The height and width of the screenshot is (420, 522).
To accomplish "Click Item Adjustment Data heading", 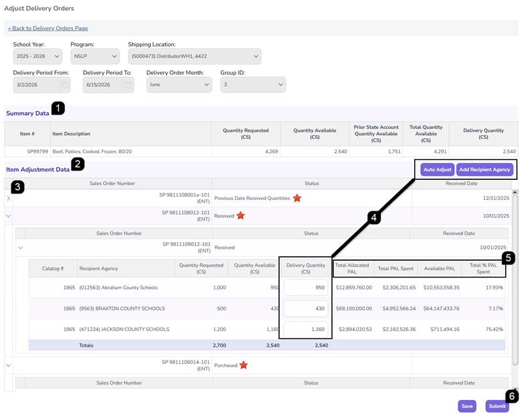I will click(x=37, y=169).
